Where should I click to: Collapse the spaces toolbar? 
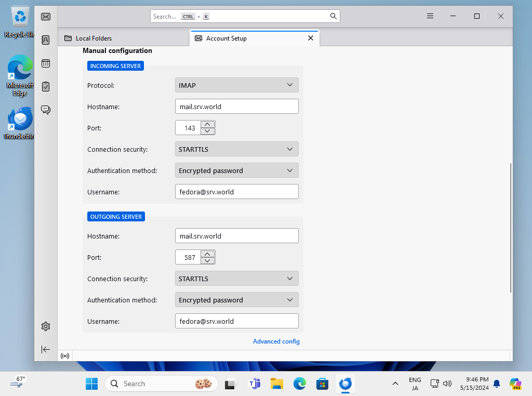click(46, 350)
